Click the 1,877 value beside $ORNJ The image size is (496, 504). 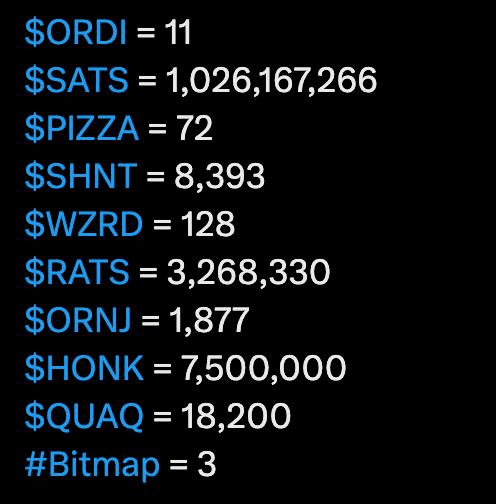click(210, 320)
